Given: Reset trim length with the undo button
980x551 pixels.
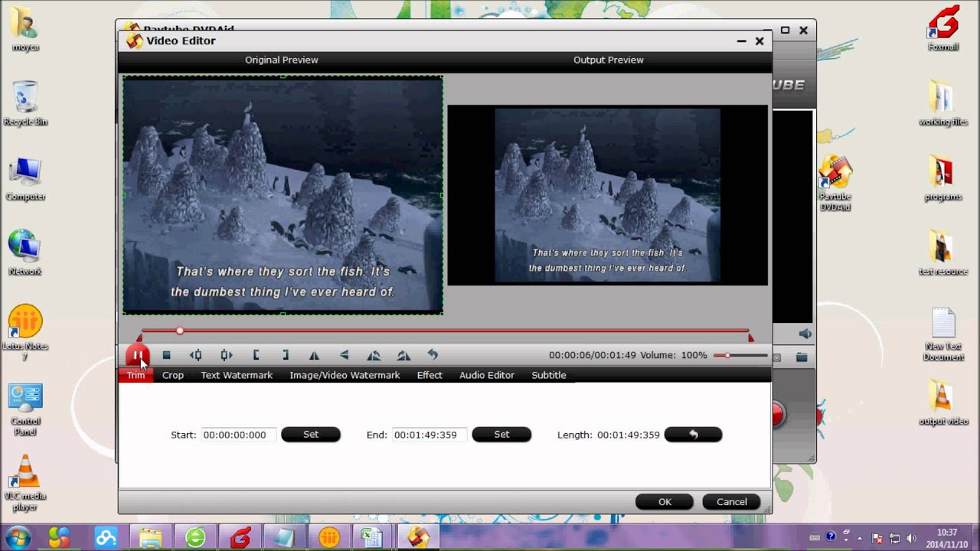Looking at the screenshot, I should tap(693, 435).
